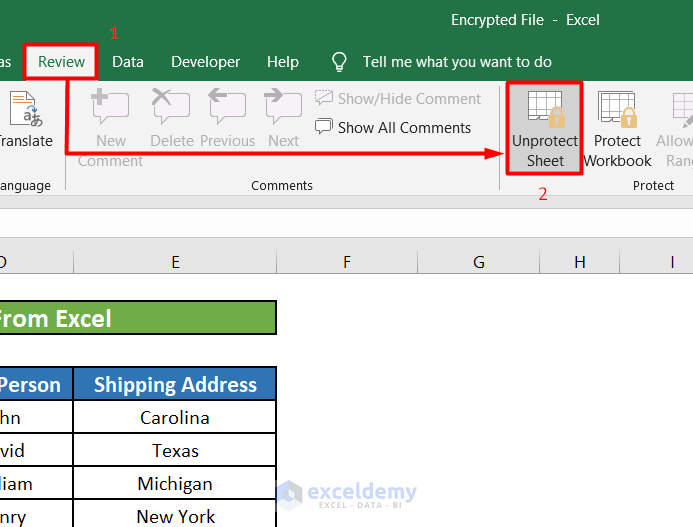Switch to the Data tab

(x=128, y=62)
